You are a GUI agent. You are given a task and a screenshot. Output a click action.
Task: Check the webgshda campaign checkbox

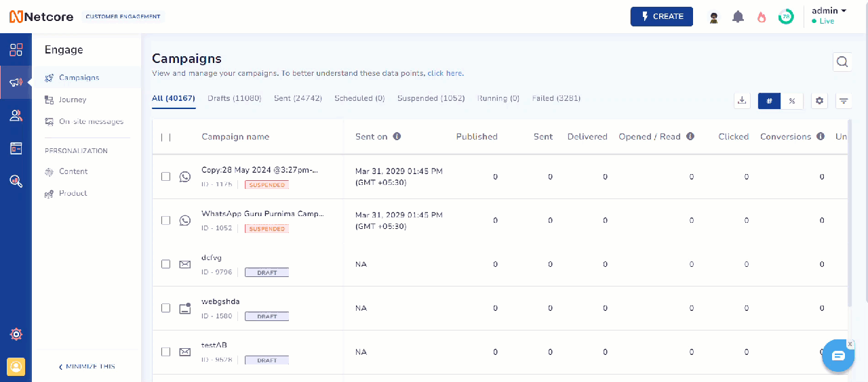click(x=165, y=308)
